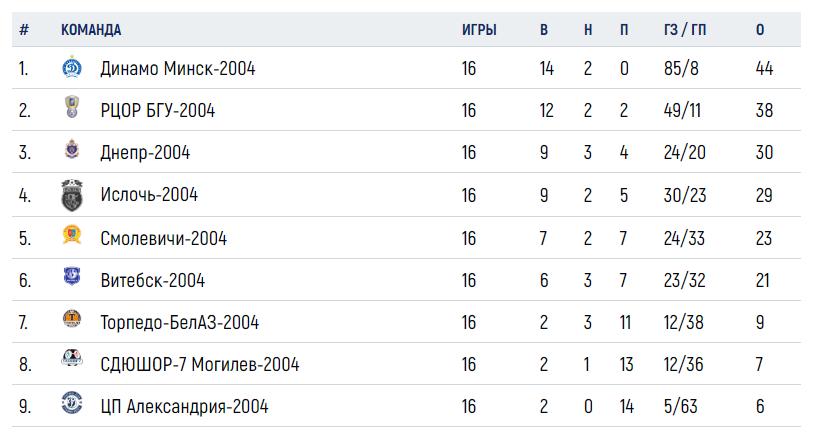Image resolution: width=814 pixels, height=442 pixels.
Task: Select the Витебск-2004 blue crest
Action: click(72, 276)
